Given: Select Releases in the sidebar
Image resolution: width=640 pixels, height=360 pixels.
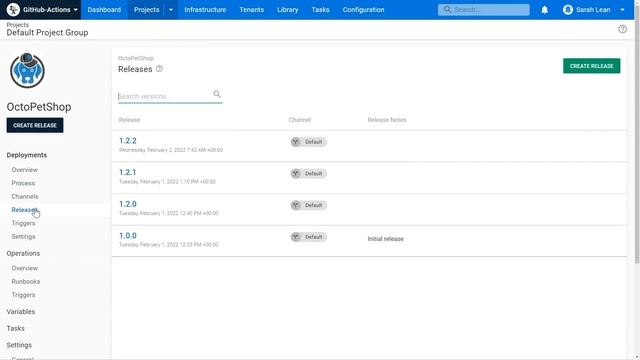Looking at the screenshot, I should pyautogui.click(x=24, y=210).
